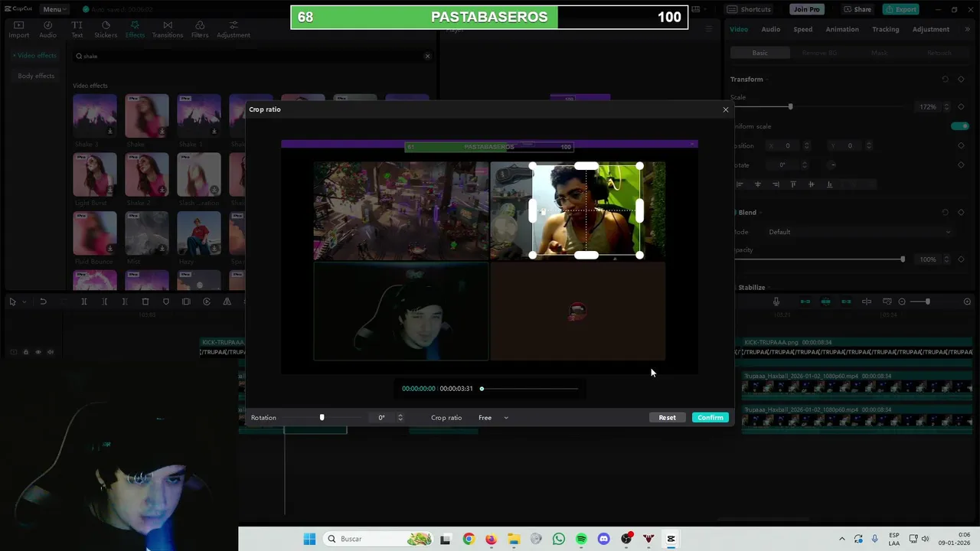Toggle track mute speaker in timeline header

point(51,352)
